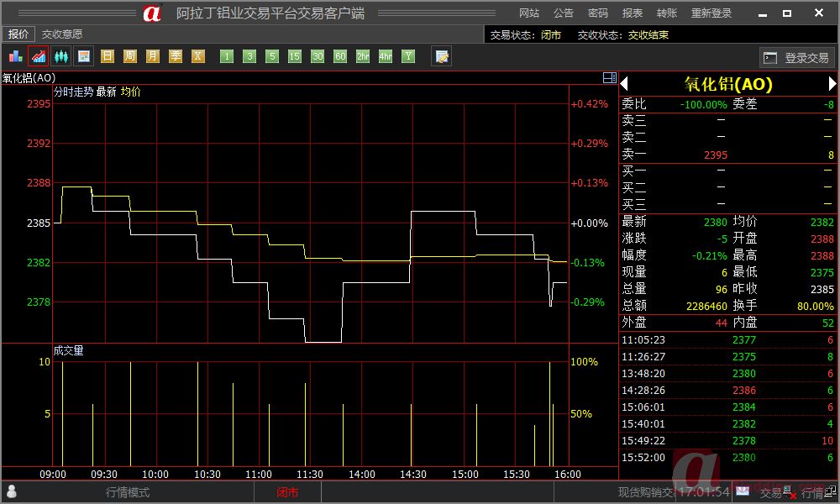Select weekly period 周 button
840x504 pixels.
(x=130, y=56)
